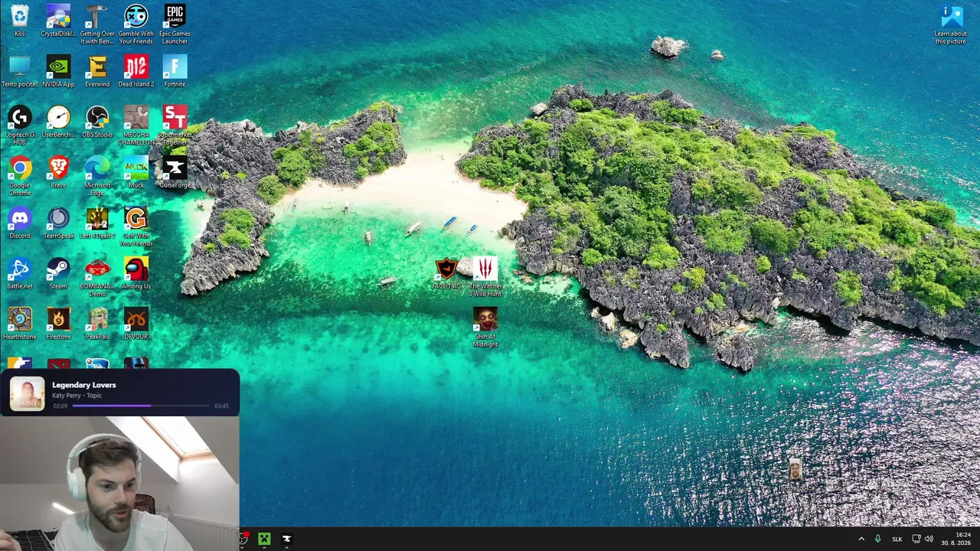Image resolution: width=980 pixels, height=551 pixels.
Task: Launch CrystalDiskInfo shortcut
Action: click(x=58, y=21)
